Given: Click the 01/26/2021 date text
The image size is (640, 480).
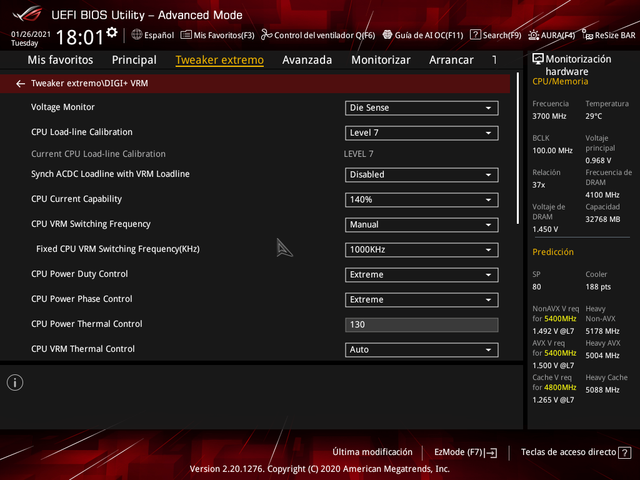Looking at the screenshot, I should pos(31,34).
